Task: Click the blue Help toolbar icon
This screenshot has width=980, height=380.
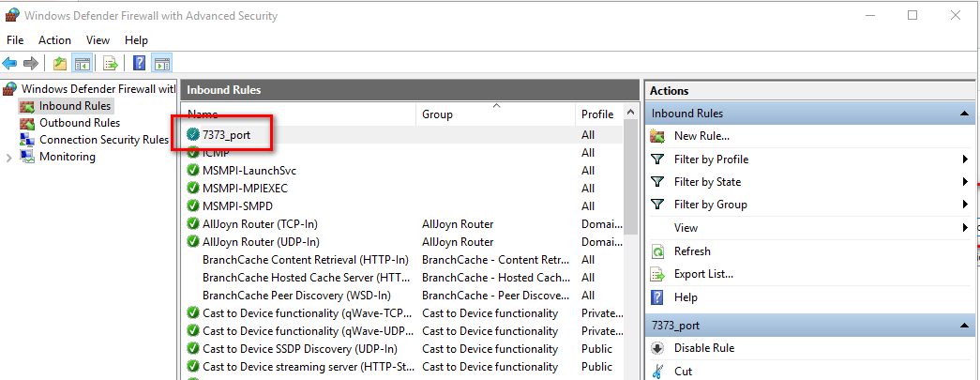Action: click(x=140, y=63)
